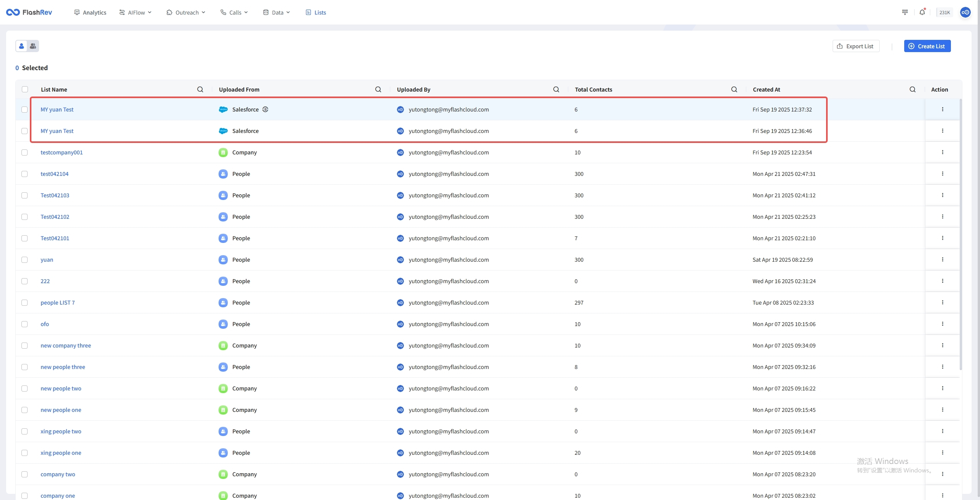This screenshot has height=500, width=980.
Task: Select checkbox for people LIST 7
Action: coord(24,302)
